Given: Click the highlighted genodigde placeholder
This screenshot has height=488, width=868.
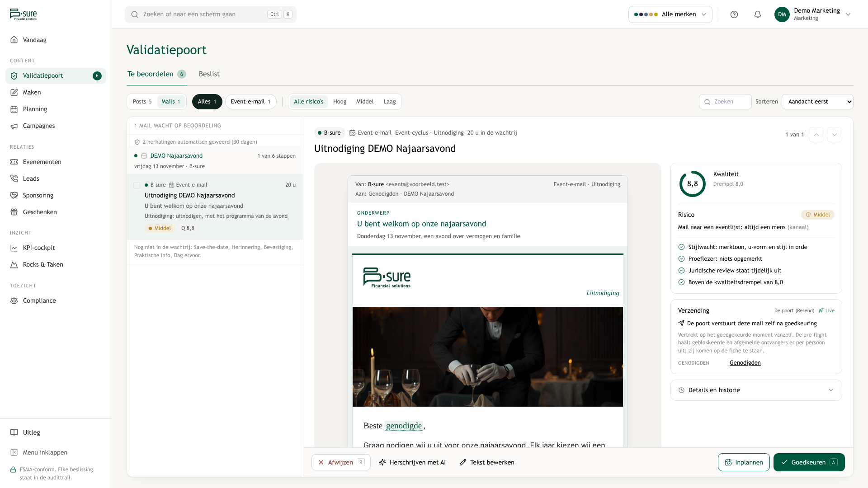Looking at the screenshot, I should point(404,426).
